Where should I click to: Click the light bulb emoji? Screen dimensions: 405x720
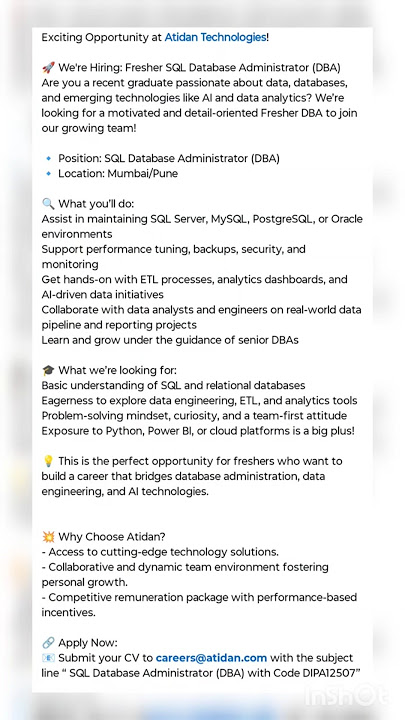48,461
